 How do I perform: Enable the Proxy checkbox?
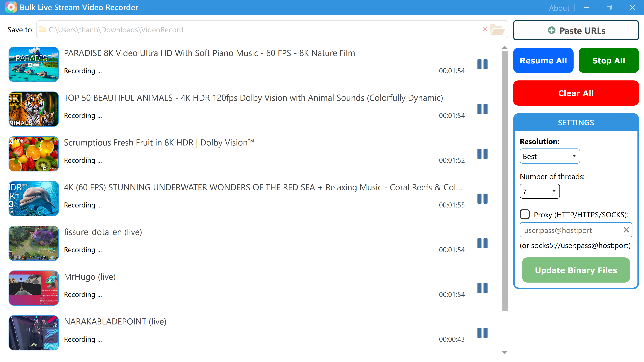525,214
